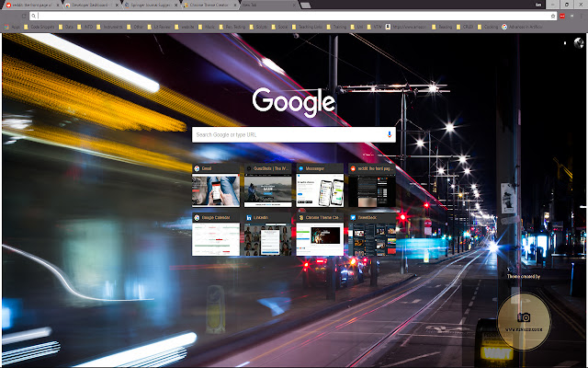This screenshot has width=588, height=368.
Task: Click the profile avatar on the new tab page
Action: [x=579, y=43]
